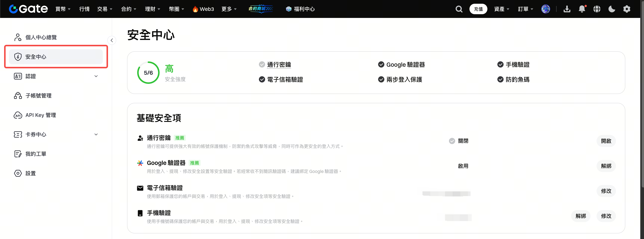Click the Google 驗證器 checkmark status

[381, 65]
